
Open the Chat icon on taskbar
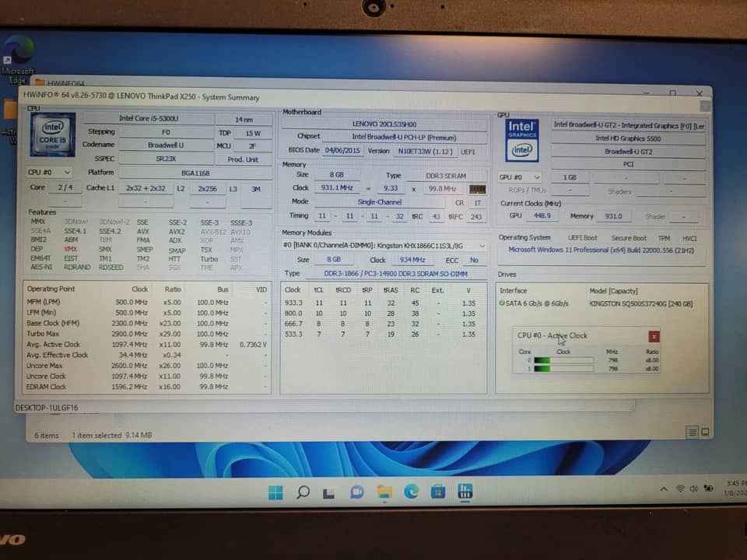click(357, 492)
